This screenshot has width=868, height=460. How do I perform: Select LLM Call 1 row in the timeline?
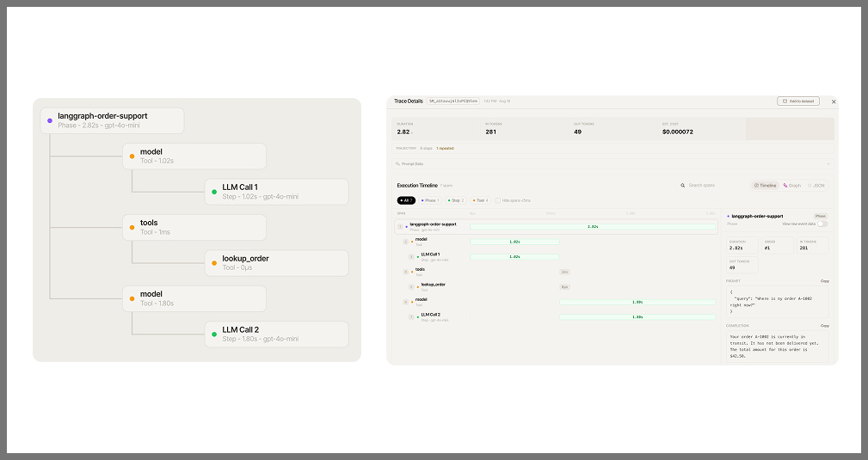point(556,257)
